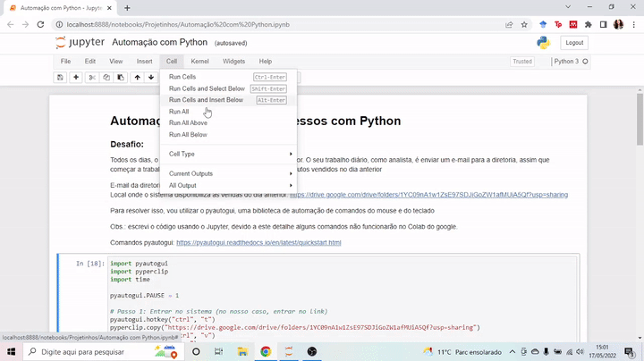The height and width of the screenshot is (361, 644).
Task: Rename notebook via Automação com Python title
Action: coord(160,42)
